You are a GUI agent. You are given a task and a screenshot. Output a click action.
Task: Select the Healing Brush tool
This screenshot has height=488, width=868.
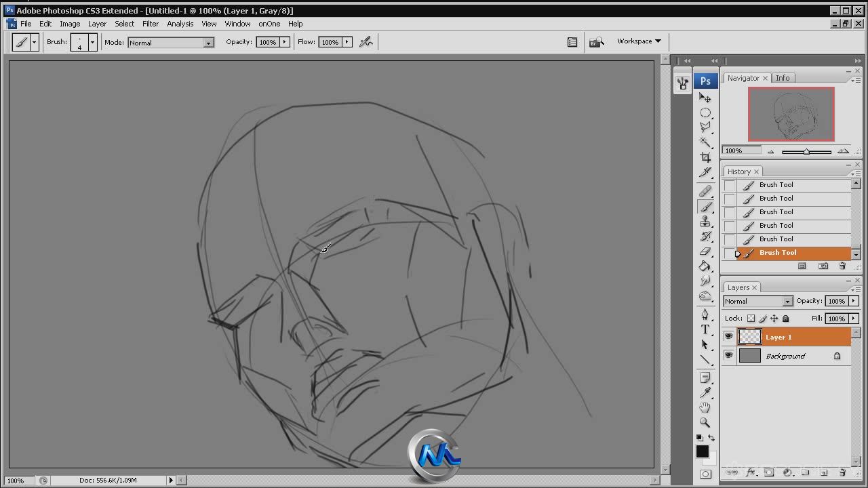tap(705, 192)
